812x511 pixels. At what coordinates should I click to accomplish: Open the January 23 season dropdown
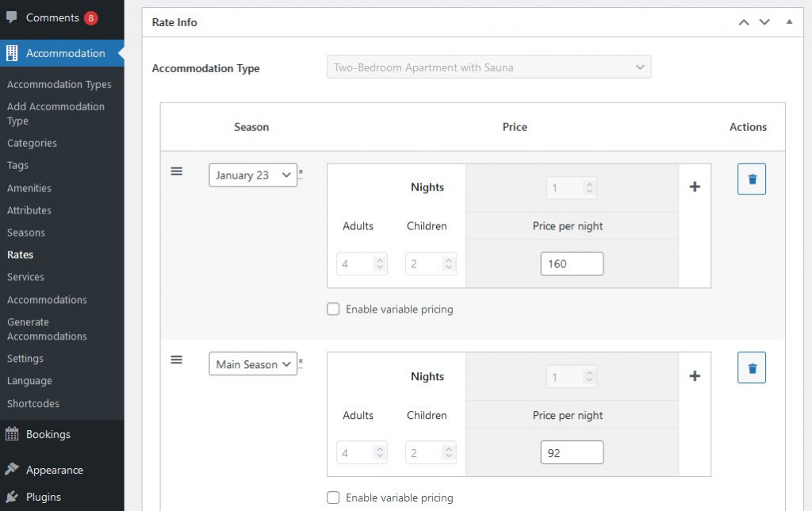click(253, 175)
